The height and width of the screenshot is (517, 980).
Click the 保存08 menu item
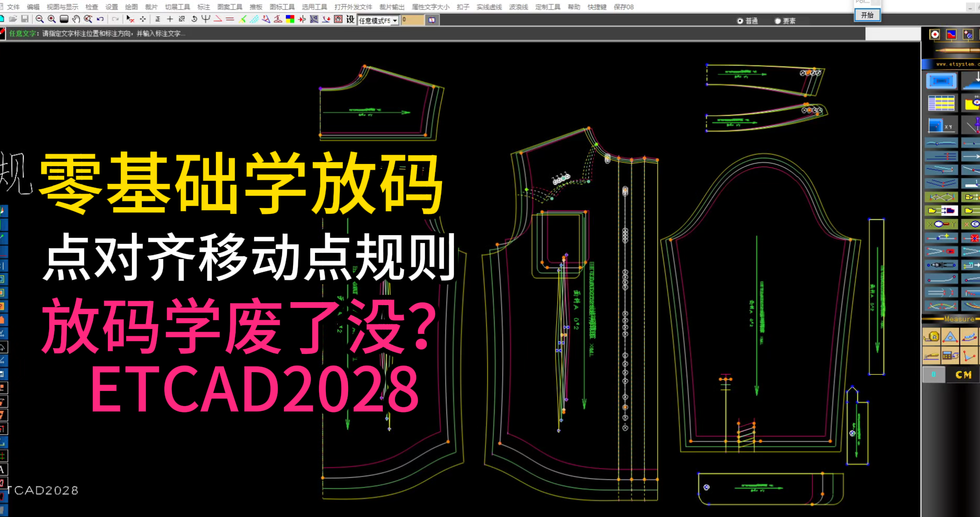624,7
